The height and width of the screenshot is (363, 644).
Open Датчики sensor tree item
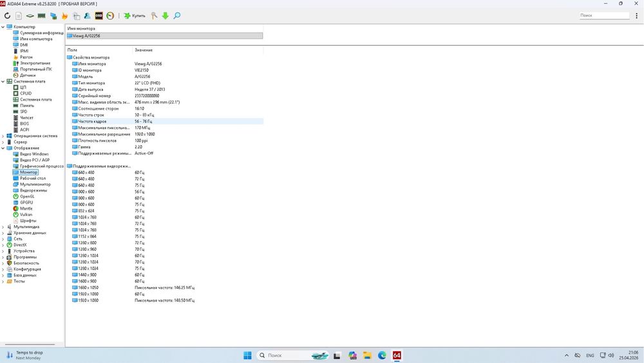tap(24, 75)
